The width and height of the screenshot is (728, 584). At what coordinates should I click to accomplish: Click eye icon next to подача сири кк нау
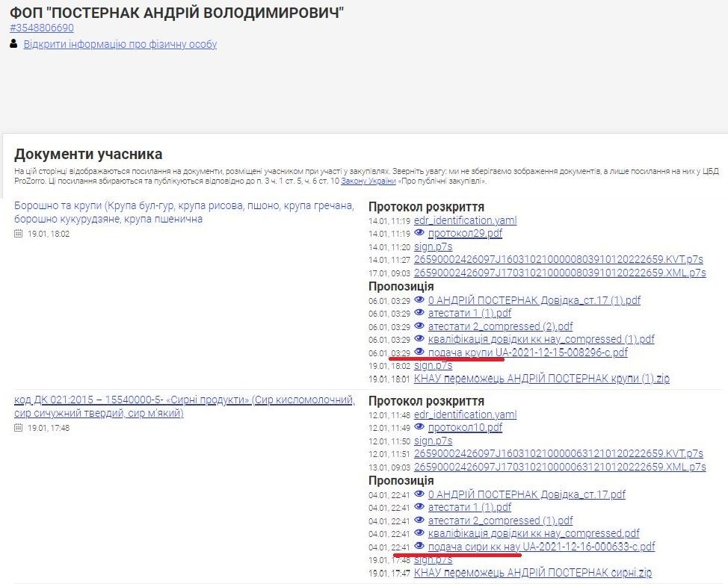(x=419, y=547)
